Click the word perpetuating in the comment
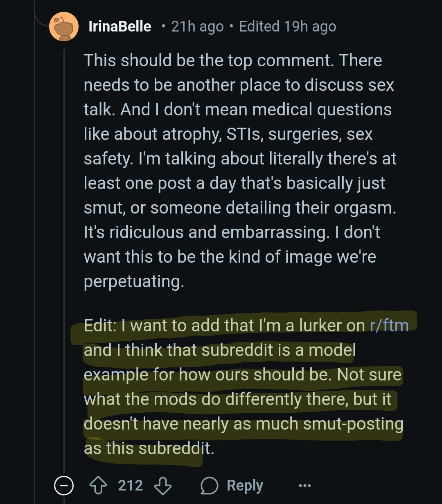Viewport: 442px width, 504px height. [x=134, y=282]
